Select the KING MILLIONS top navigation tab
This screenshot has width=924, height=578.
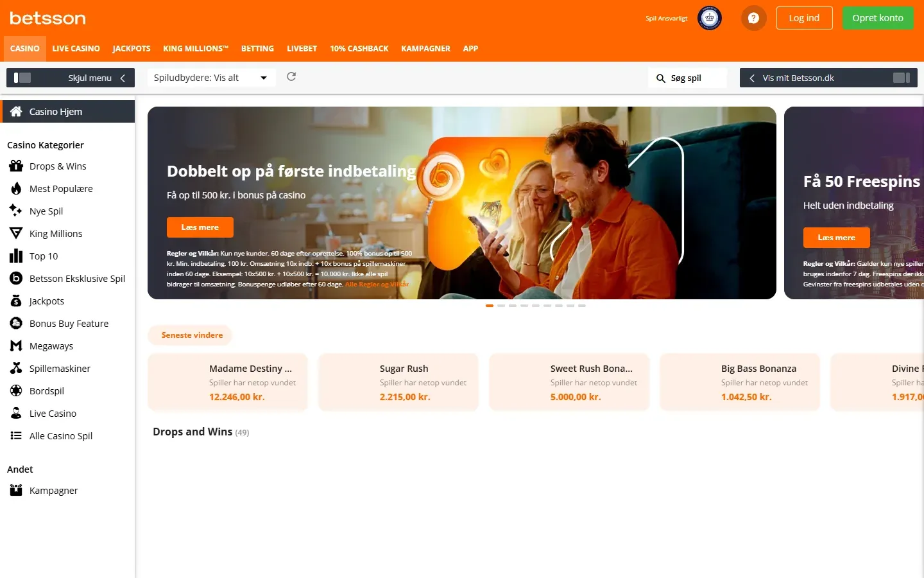[196, 49]
